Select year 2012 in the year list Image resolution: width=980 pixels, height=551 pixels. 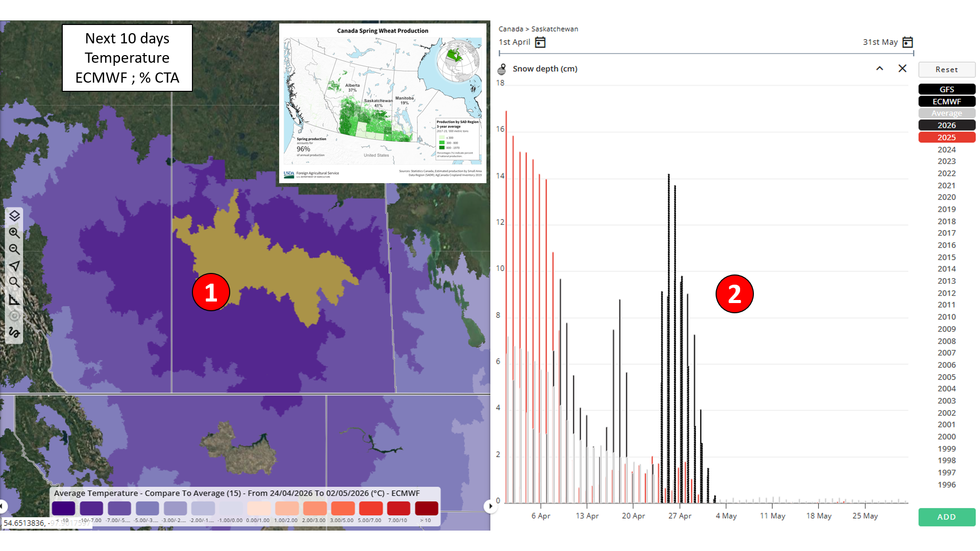(946, 293)
